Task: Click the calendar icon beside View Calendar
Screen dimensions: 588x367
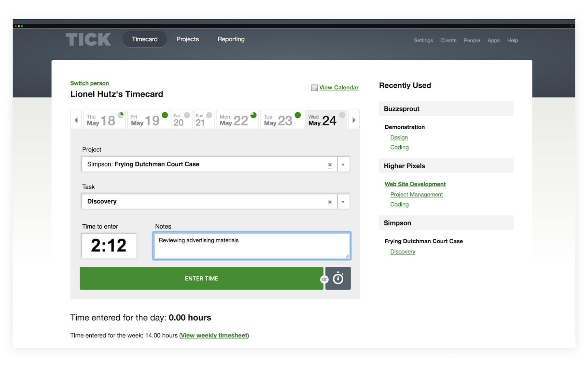Action: tap(314, 87)
